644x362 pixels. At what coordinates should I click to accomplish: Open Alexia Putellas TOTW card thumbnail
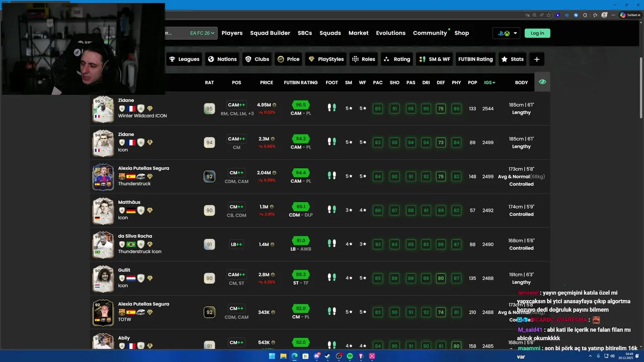(x=103, y=312)
